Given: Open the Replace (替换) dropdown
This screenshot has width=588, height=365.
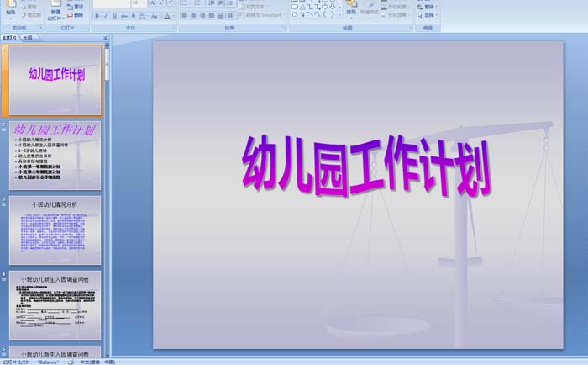Looking at the screenshot, I should pyautogui.click(x=428, y=7).
